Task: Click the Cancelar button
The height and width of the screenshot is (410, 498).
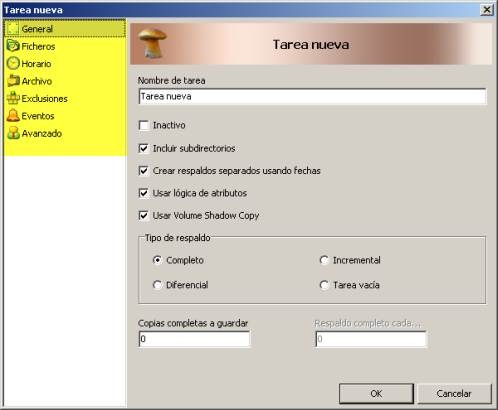Action: coord(454,394)
